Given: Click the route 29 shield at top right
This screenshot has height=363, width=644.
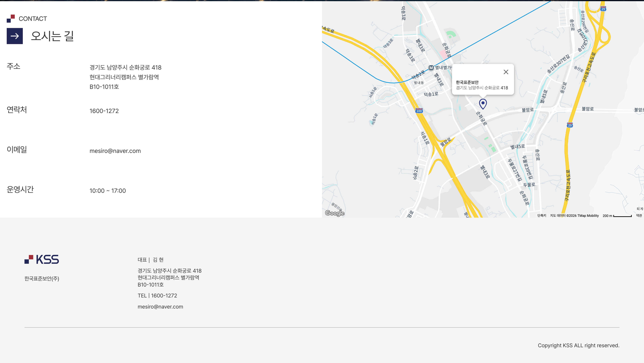Looking at the screenshot, I should (603, 9).
